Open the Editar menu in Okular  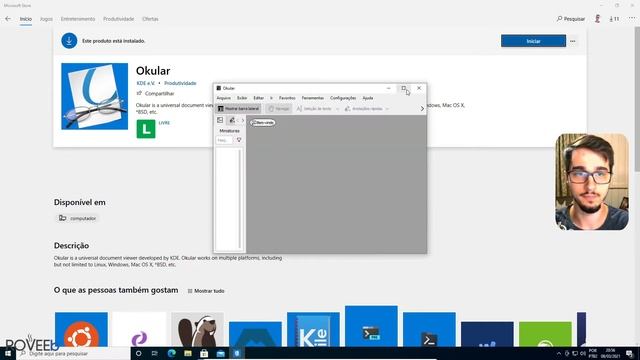258,98
